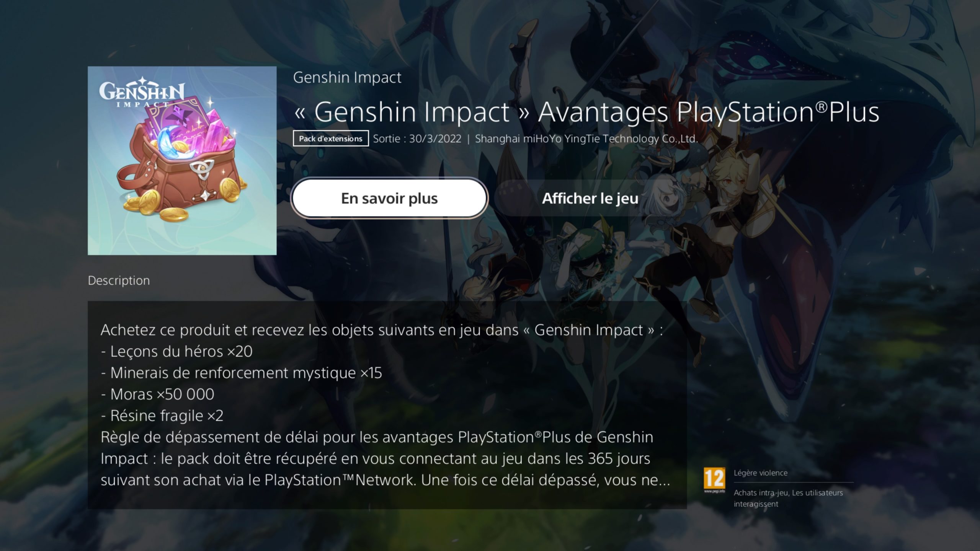Click the PEGI 12 age rating icon
Screen dimensions: 980x551
714,480
